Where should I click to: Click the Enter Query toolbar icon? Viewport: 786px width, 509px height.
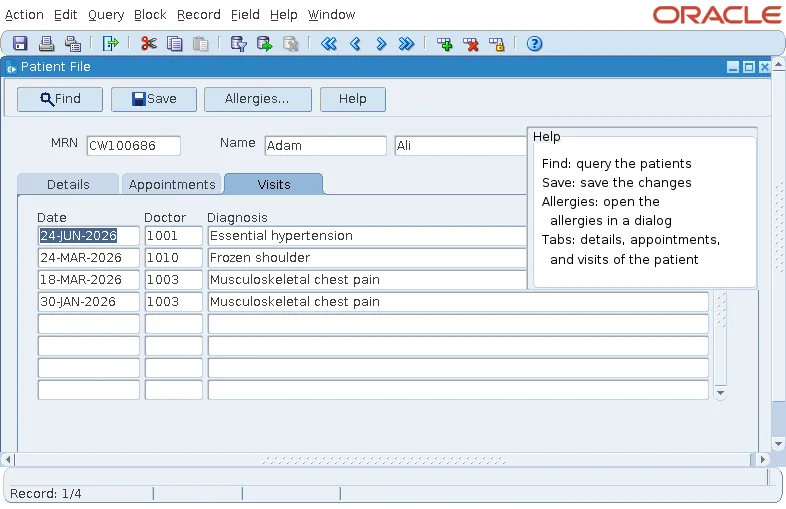(x=239, y=44)
